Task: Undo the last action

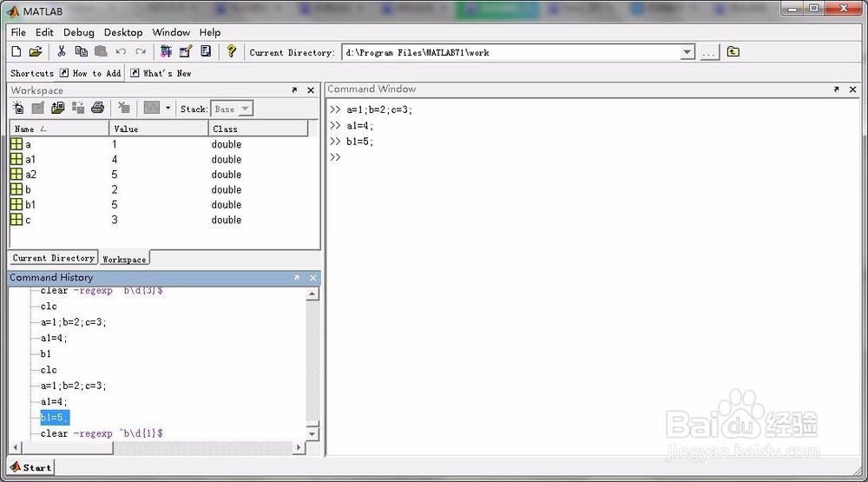Action: tap(121, 51)
